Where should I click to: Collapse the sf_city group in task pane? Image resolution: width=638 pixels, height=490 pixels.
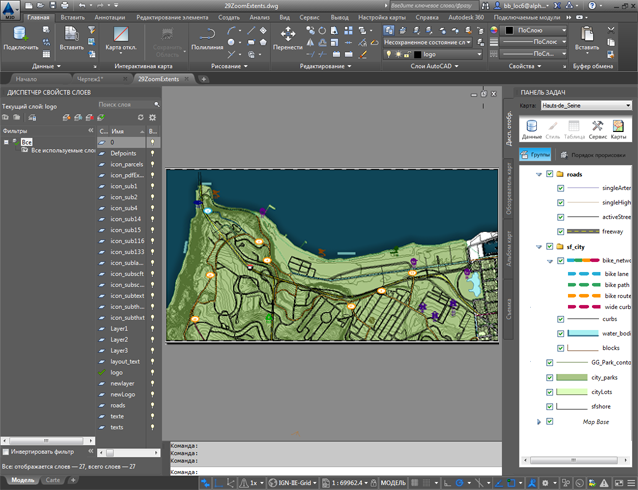pyautogui.click(x=539, y=246)
